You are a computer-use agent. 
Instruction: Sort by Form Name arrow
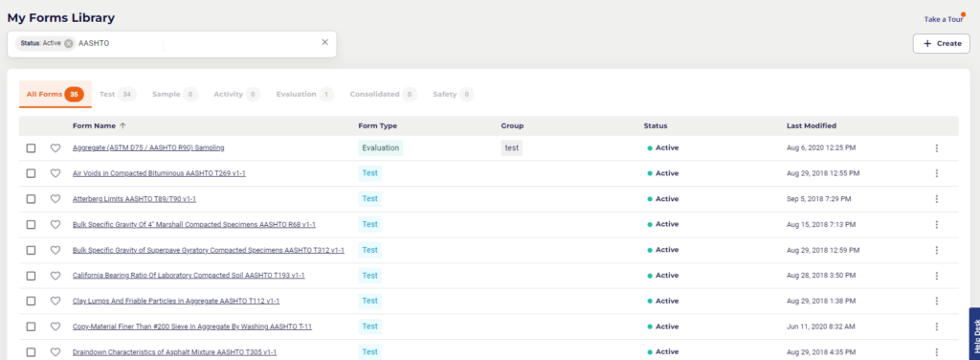coord(122,125)
